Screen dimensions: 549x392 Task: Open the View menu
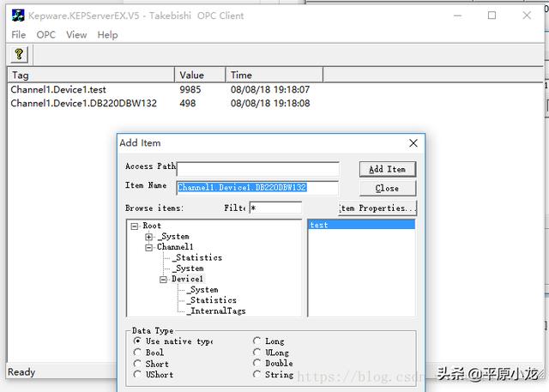pos(76,34)
